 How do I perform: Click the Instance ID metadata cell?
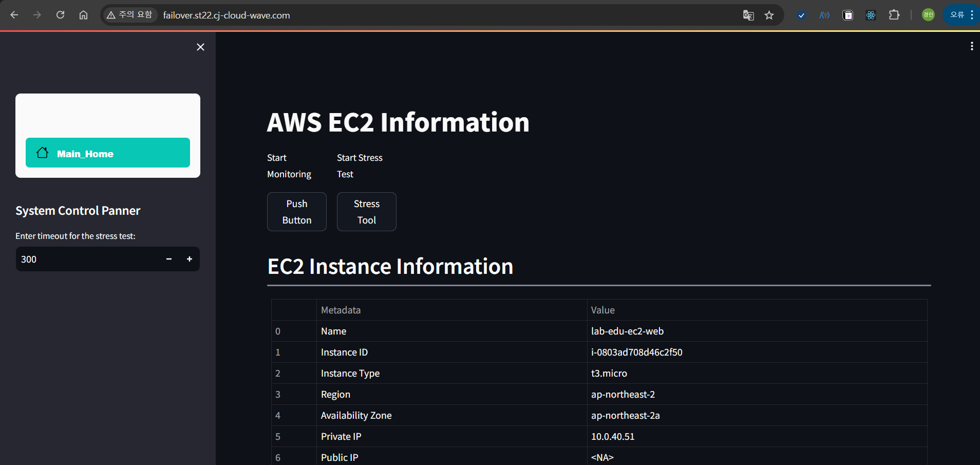[451, 352]
